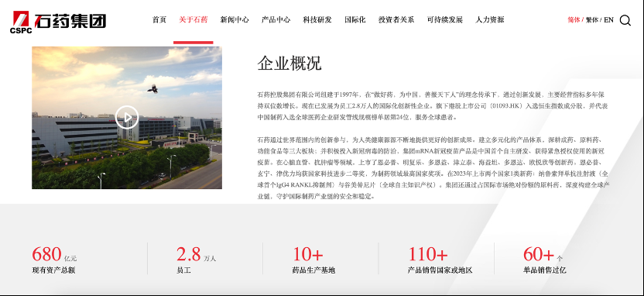This screenshot has height=296, width=644.
Task: Navigate to 科技研发
Action: (x=317, y=19)
